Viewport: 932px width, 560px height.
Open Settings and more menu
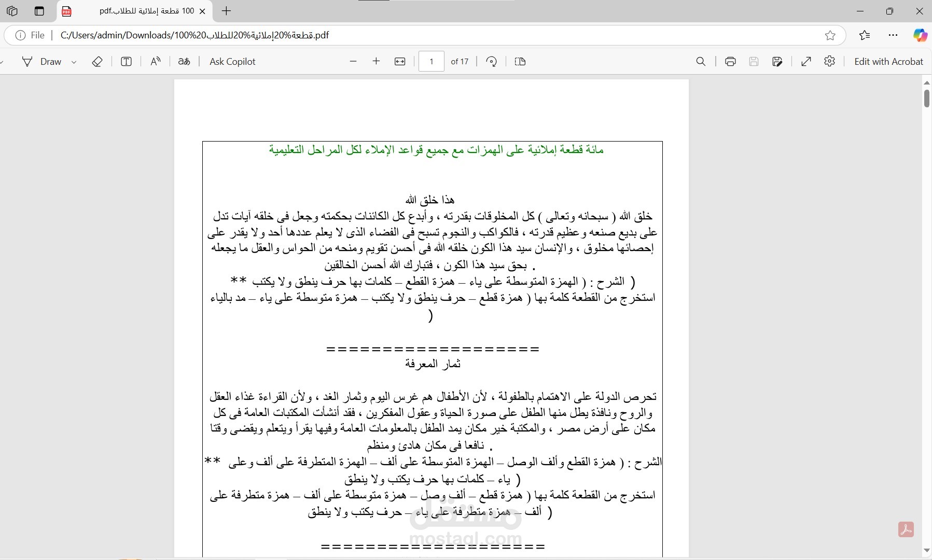click(x=893, y=35)
